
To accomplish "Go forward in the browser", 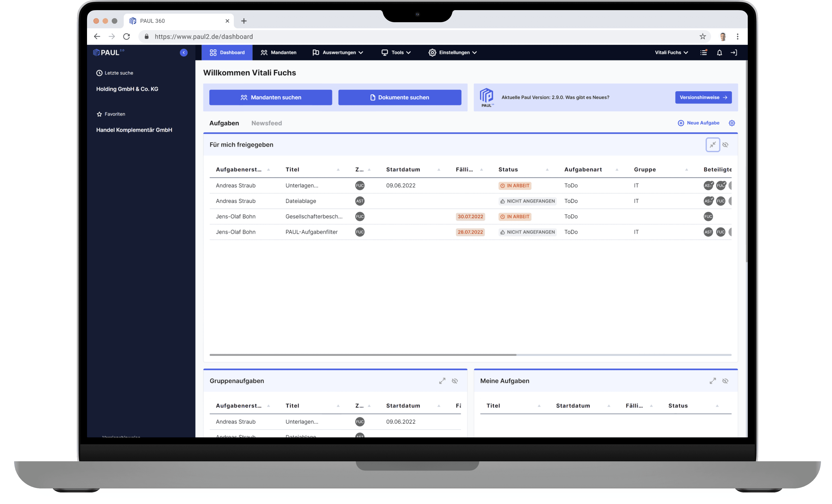I will tap(112, 36).
